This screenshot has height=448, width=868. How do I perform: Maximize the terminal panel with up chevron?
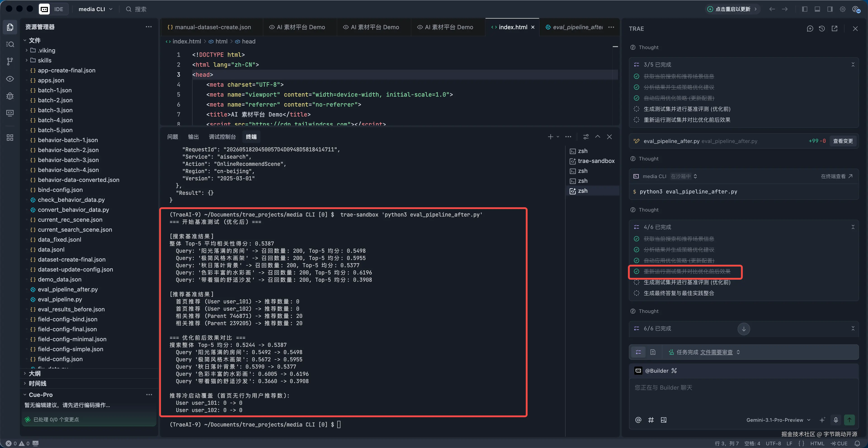597,137
